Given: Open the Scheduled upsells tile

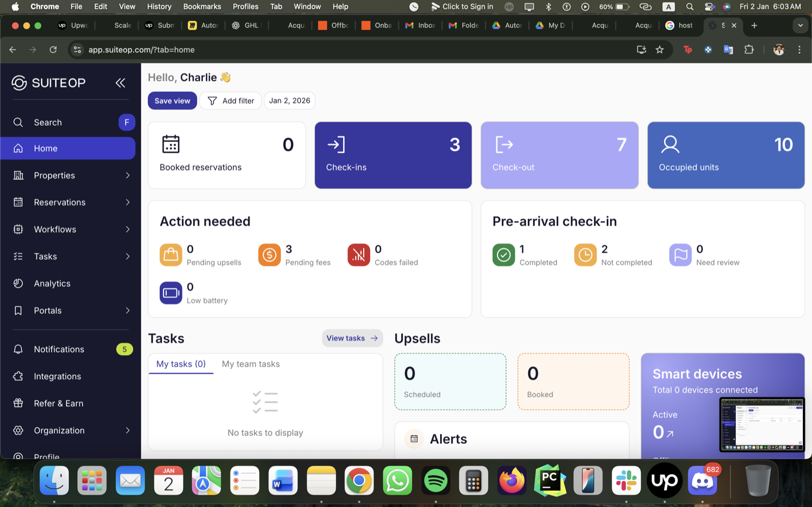Looking at the screenshot, I should (x=450, y=381).
